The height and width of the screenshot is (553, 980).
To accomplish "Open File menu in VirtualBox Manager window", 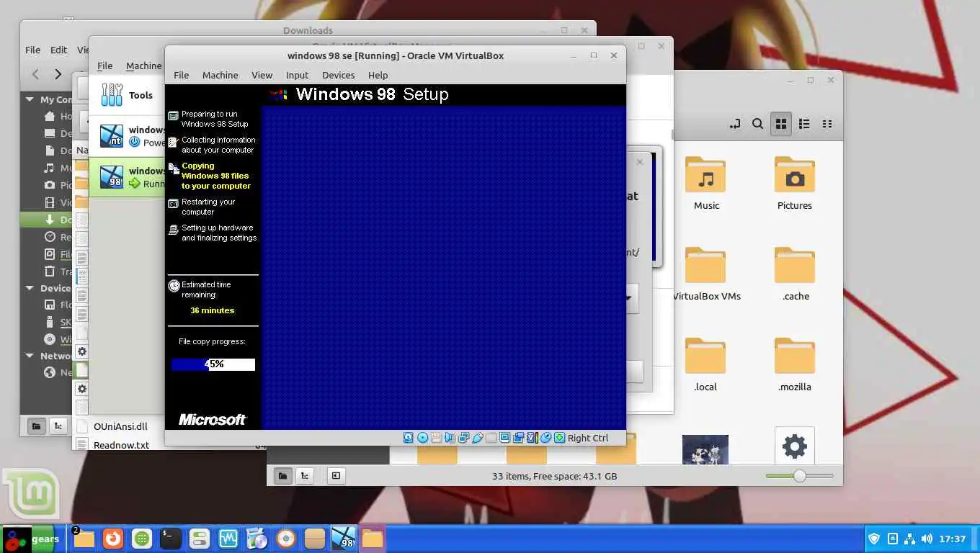I will pos(104,66).
